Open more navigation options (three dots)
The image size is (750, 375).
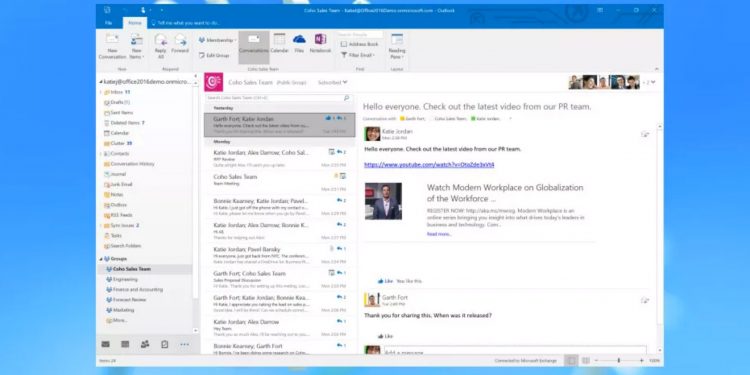click(x=185, y=344)
